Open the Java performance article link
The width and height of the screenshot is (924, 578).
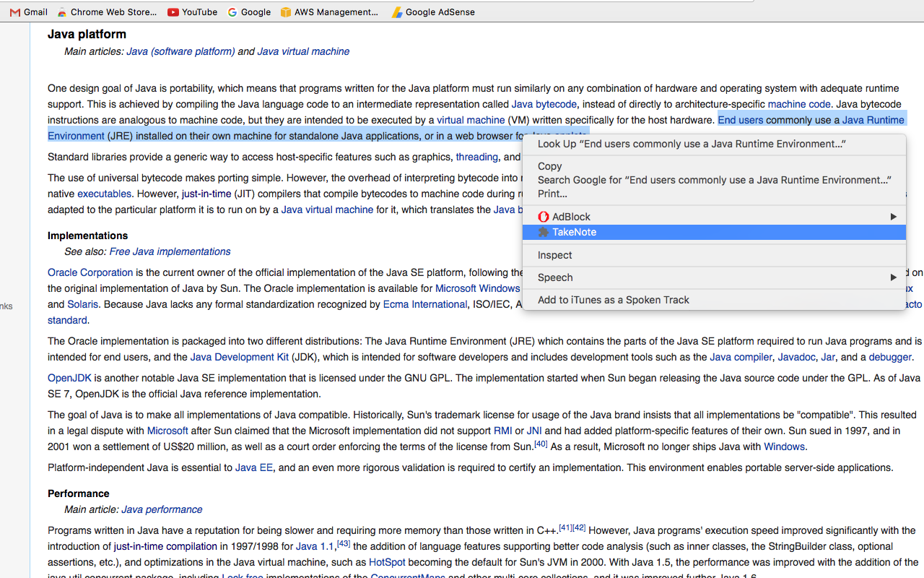[x=162, y=509]
